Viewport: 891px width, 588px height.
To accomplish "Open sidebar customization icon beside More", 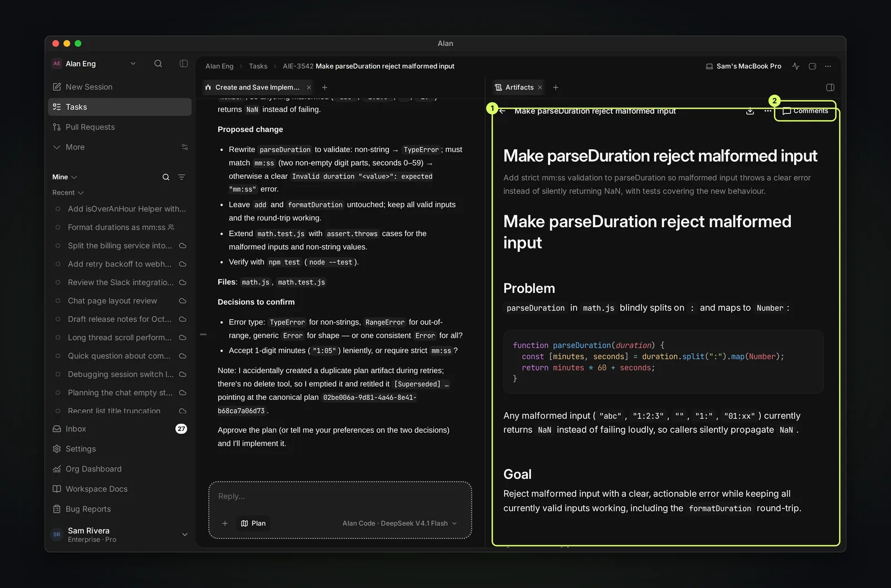I will [x=185, y=147].
